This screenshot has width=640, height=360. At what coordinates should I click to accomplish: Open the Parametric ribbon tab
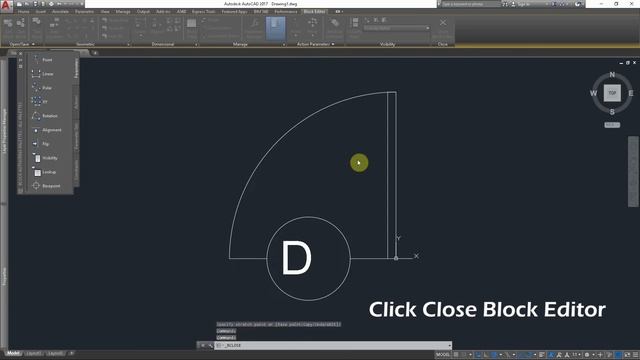click(84, 11)
